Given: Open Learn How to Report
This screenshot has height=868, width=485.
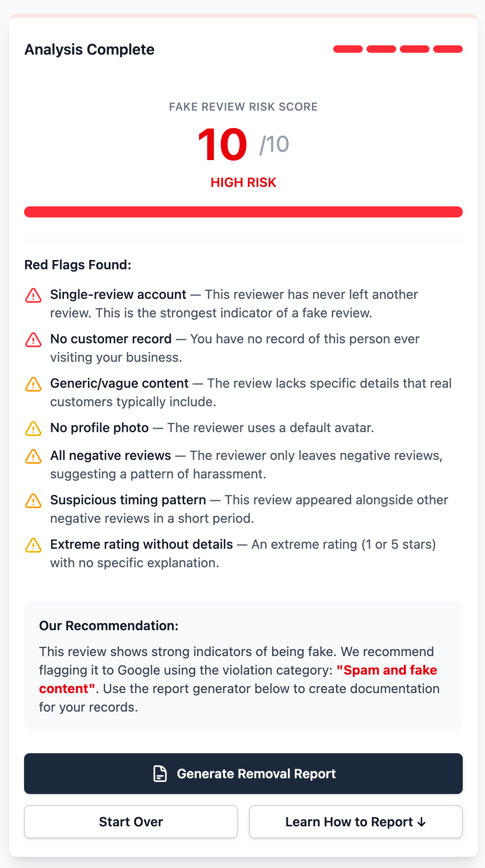Looking at the screenshot, I should (355, 822).
